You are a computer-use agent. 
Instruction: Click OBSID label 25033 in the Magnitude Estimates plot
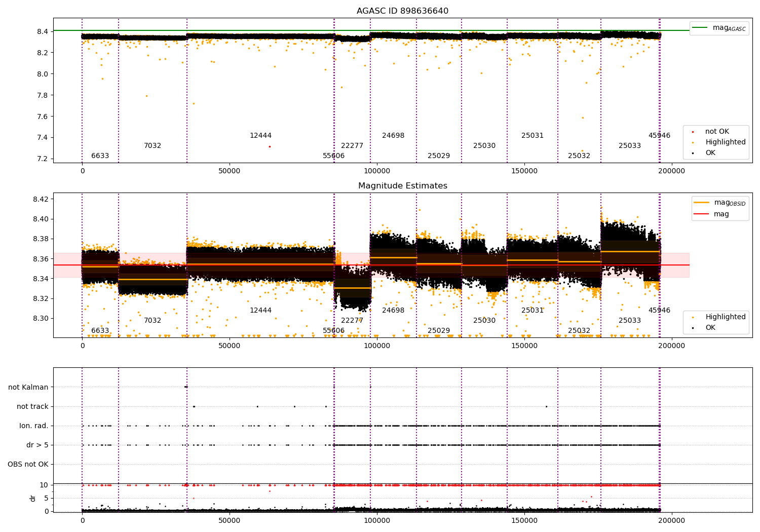click(x=630, y=321)
